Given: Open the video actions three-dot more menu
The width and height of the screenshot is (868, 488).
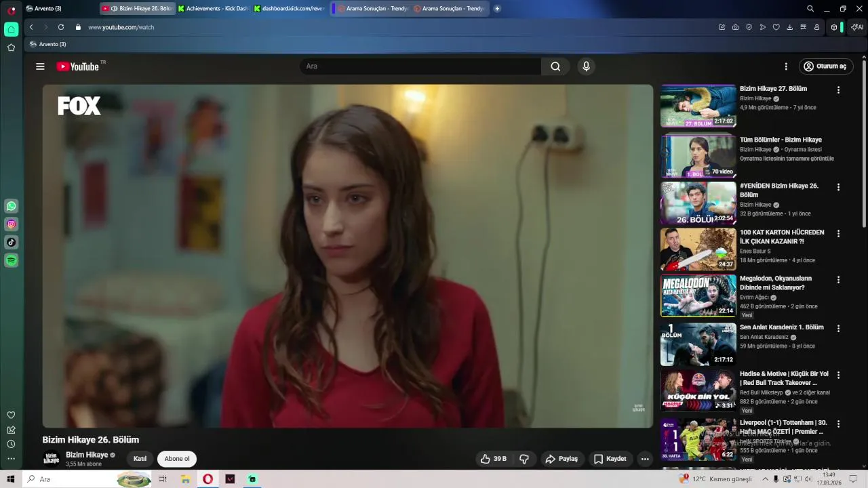Looking at the screenshot, I should tap(645, 459).
